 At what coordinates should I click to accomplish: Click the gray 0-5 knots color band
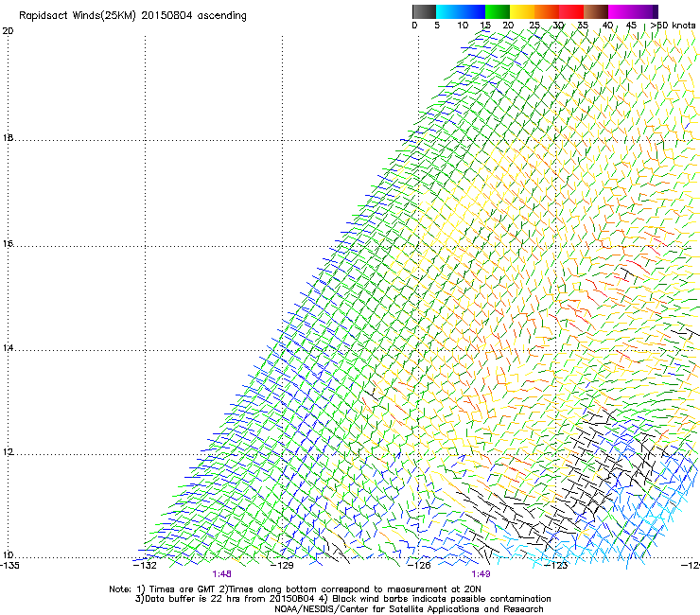click(x=424, y=11)
